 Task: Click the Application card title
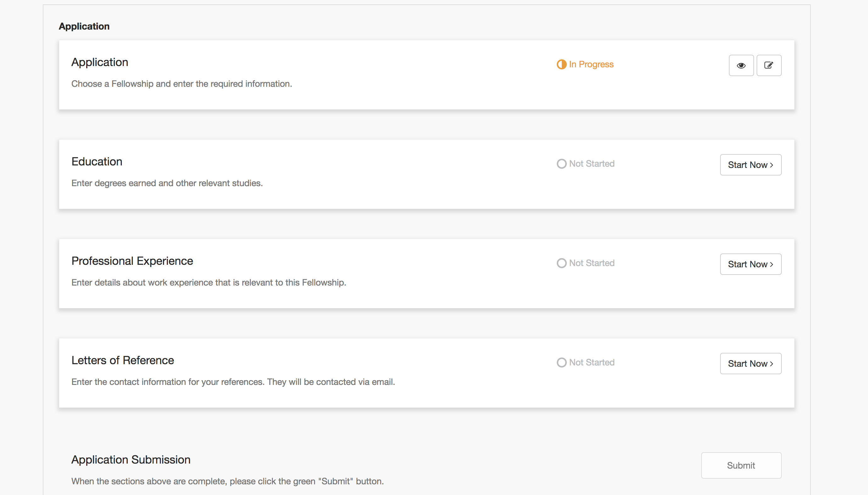[100, 62]
